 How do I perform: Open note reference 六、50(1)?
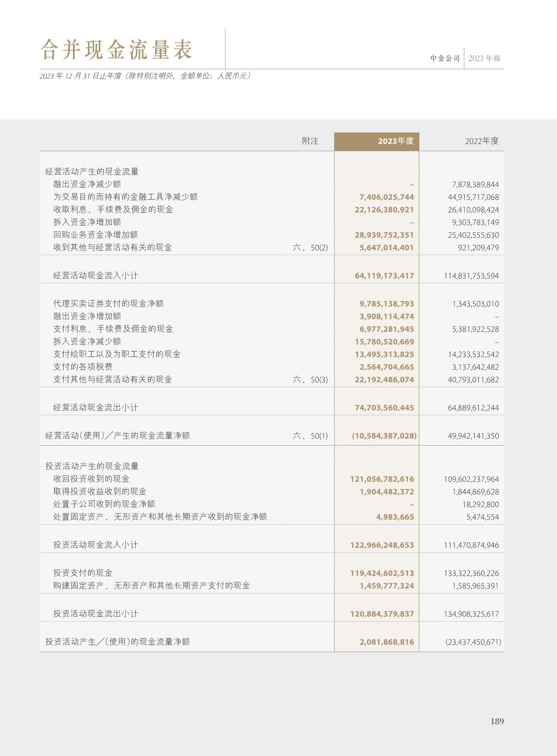[x=310, y=436]
